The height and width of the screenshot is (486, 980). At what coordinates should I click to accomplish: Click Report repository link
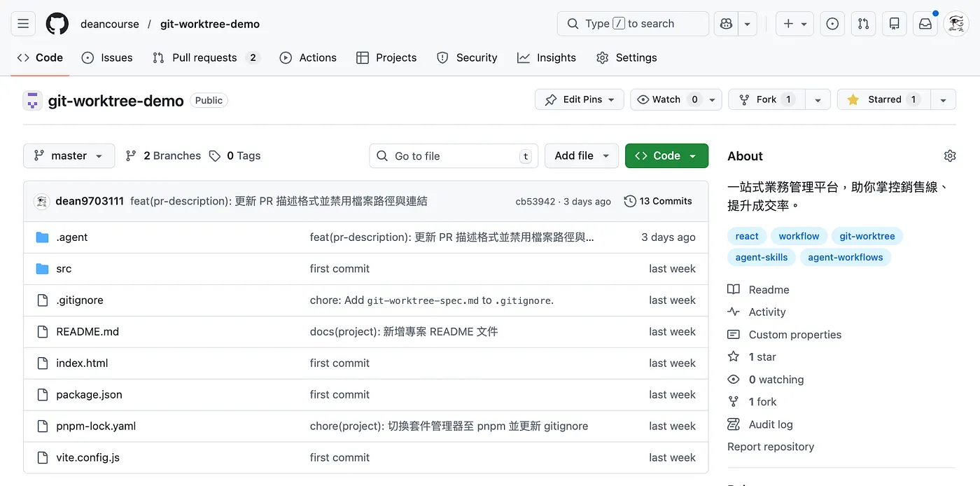coord(771,447)
